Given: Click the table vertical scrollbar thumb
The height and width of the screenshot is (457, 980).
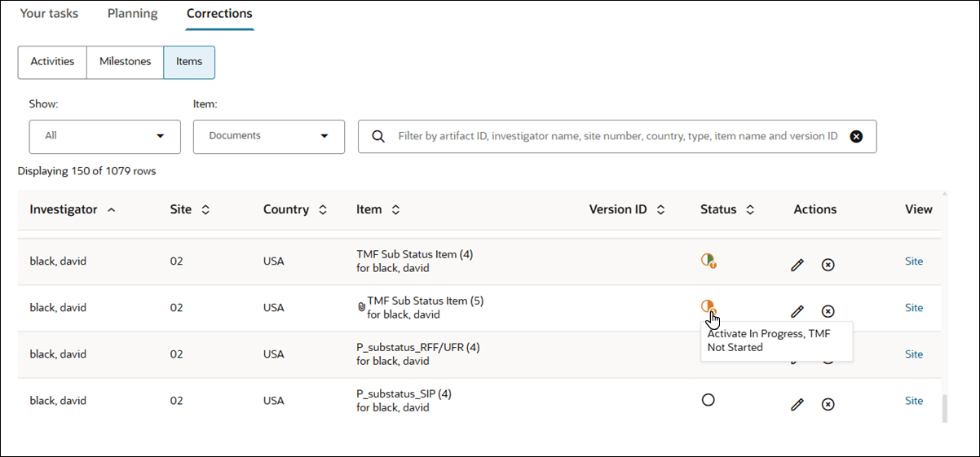Looking at the screenshot, I should coord(945,408).
